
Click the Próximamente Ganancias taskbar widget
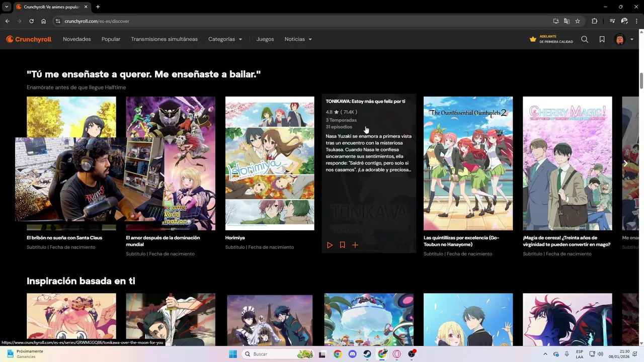(x=24, y=354)
